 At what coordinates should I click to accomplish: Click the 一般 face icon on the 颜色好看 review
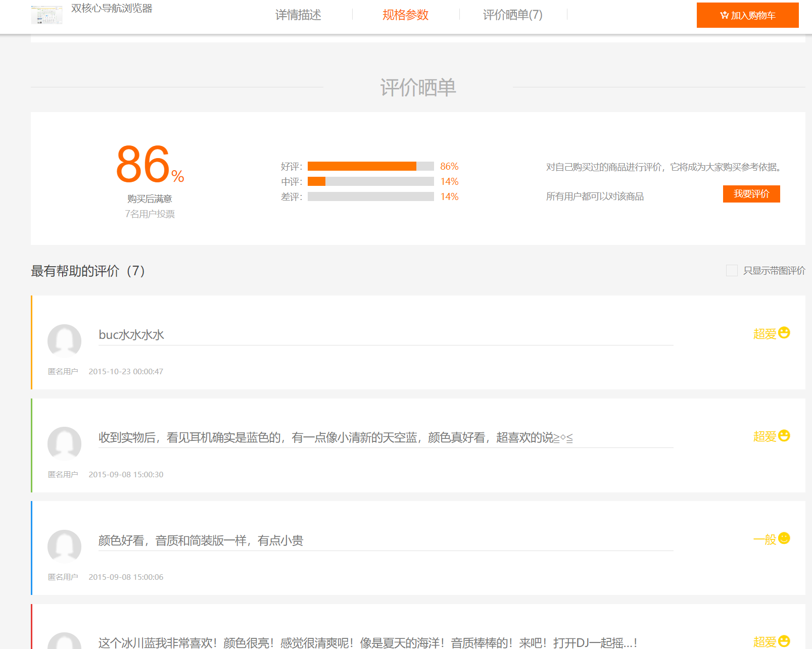[784, 538]
